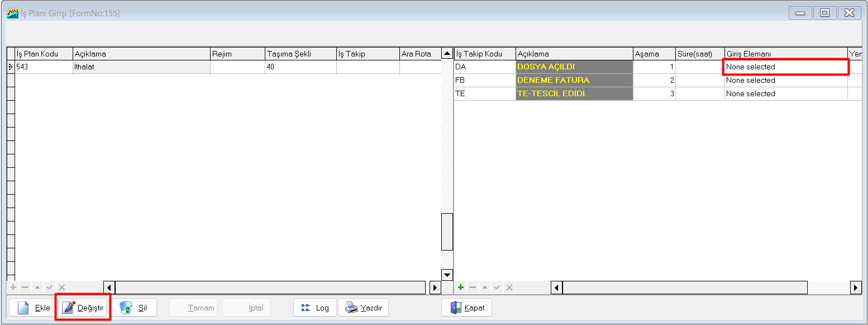The image size is (868, 325).
Task: Open Giriş Elemanı dropdown for DA row
Action: pyautogui.click(x=785, y=67)
